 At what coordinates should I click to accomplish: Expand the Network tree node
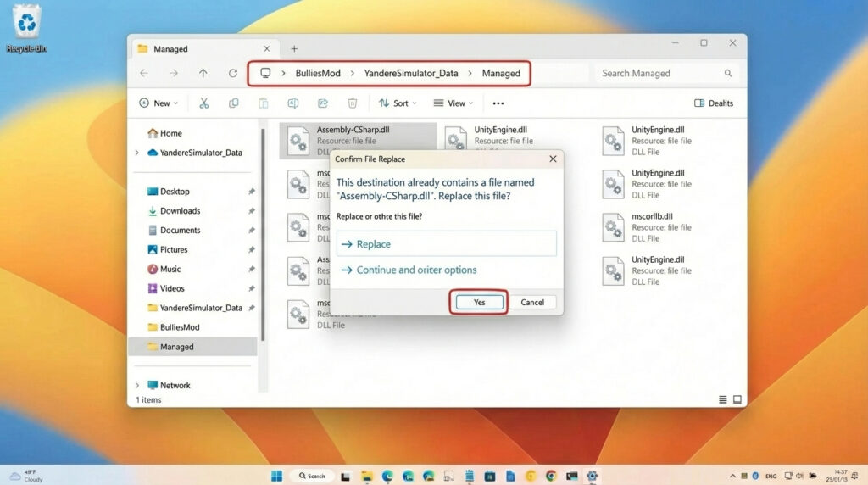137,385
